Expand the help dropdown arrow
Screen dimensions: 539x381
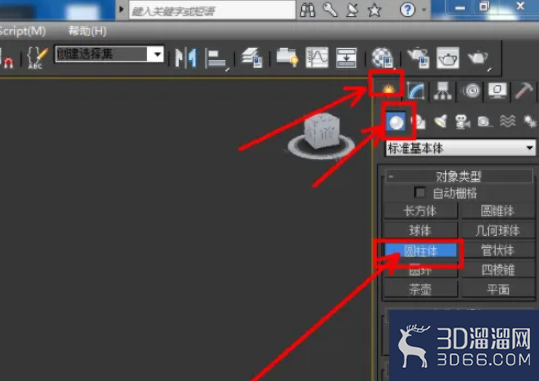coord(424,10)
